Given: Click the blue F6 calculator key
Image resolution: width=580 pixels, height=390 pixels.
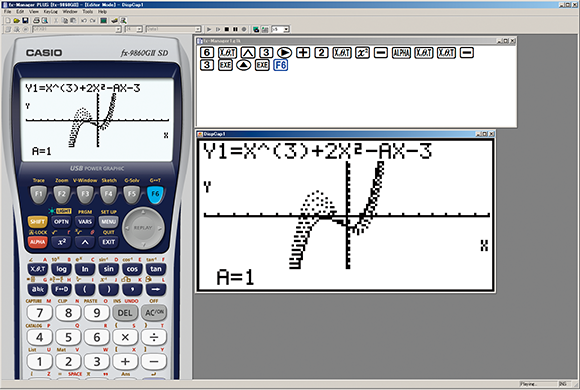Looking at the screenshot, I should tap(155, 194).
